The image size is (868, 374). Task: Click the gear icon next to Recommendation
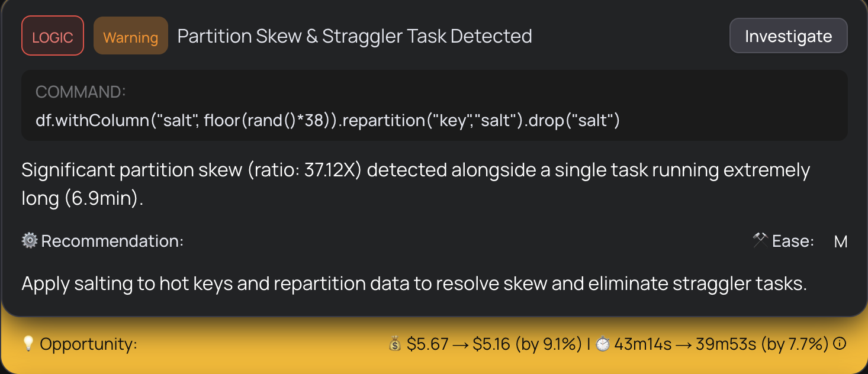click(x=28, y=240)
